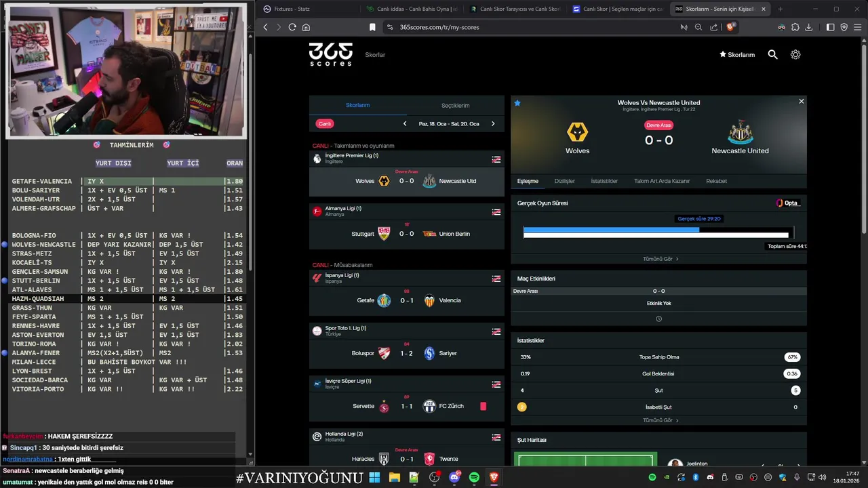Open the Rekabet match tab
Screen dimensions: 868x488
click(716, 181)
